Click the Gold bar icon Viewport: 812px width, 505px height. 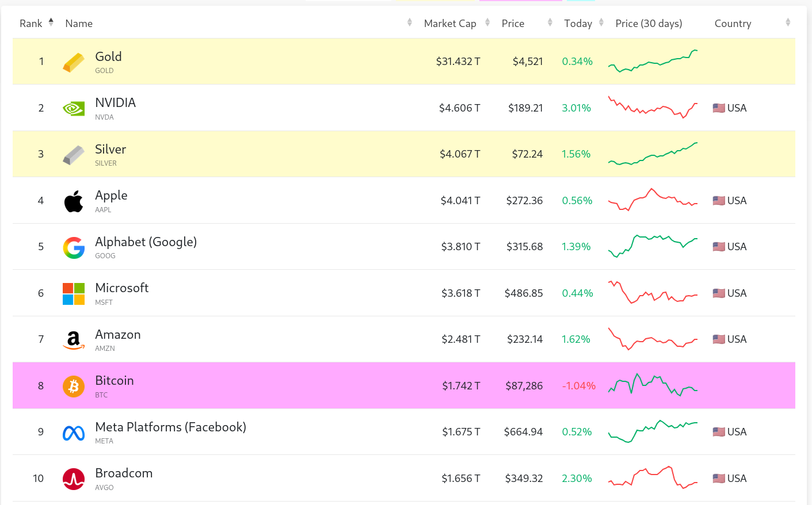pyautogui.click(x=73, y=62)
